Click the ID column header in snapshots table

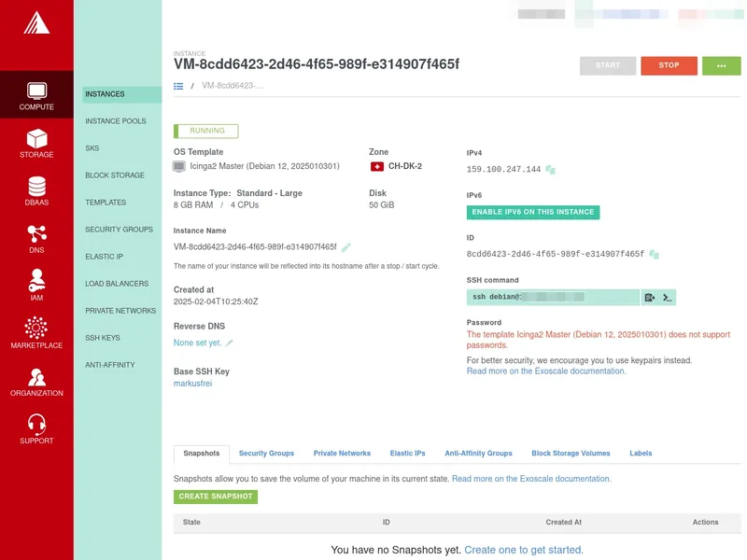[x=386, y=523]
